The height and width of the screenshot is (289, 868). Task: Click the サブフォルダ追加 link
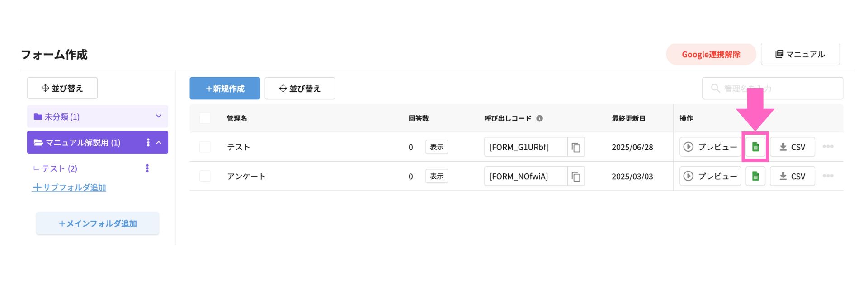(x=69, y=187)
